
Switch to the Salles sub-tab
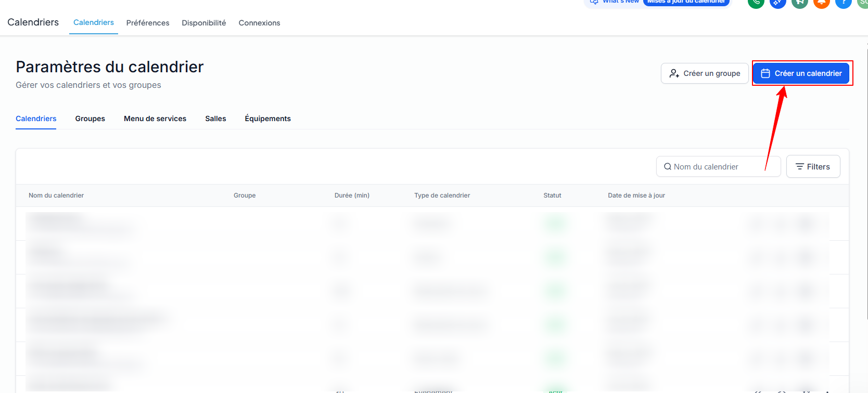tap(215, 119)
